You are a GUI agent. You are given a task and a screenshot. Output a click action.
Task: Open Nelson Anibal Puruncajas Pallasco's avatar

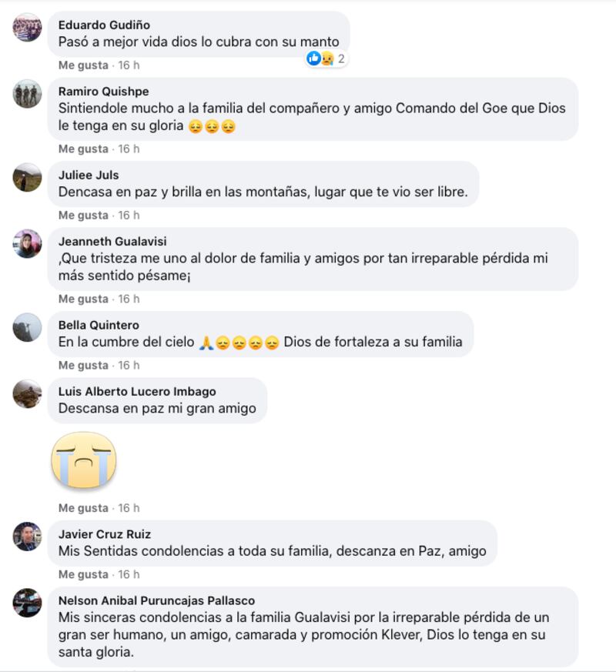click(28, 603)
